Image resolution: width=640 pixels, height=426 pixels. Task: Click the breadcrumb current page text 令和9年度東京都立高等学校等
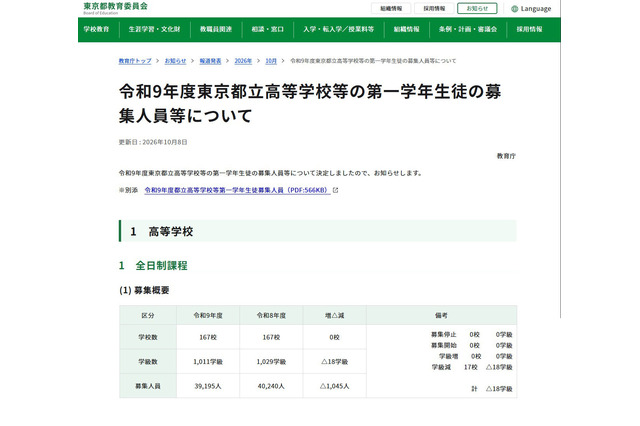click(373, 61)
